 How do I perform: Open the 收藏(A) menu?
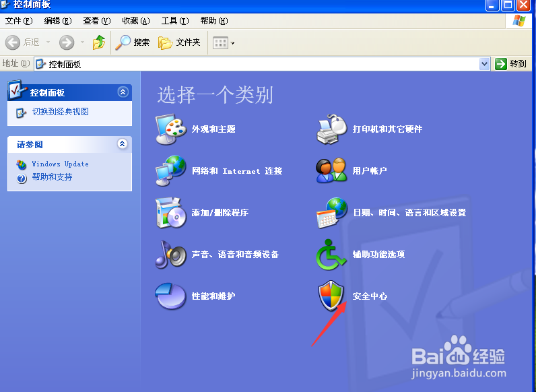(136, 21)
